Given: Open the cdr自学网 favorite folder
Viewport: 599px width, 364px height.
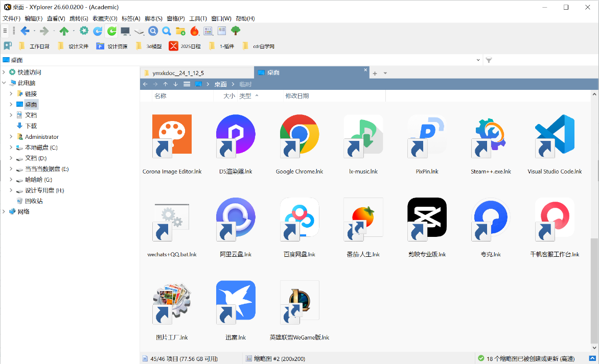Looking at the screenshot, I should (x=259, y=46).
